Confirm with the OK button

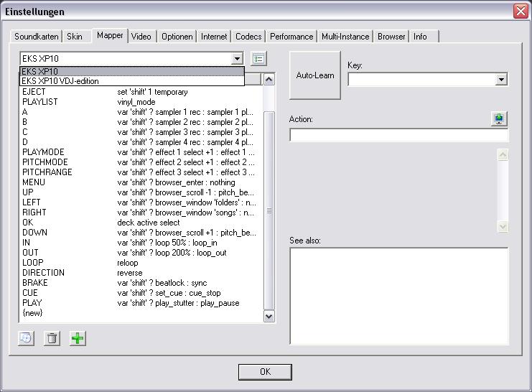265,372
